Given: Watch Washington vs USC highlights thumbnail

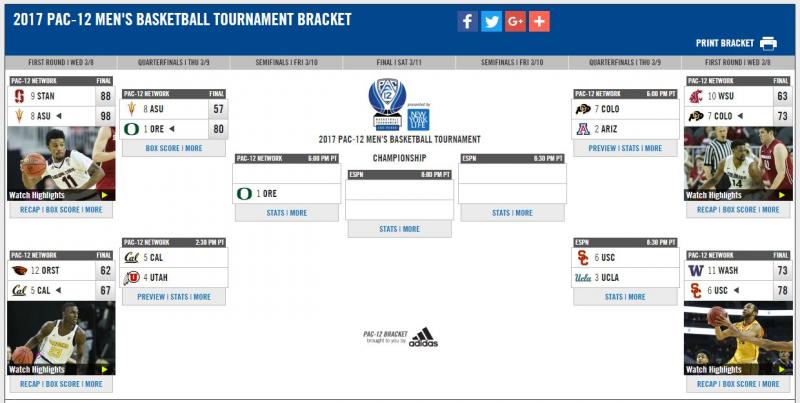Looking at the screenshot, I should point(738,338).
